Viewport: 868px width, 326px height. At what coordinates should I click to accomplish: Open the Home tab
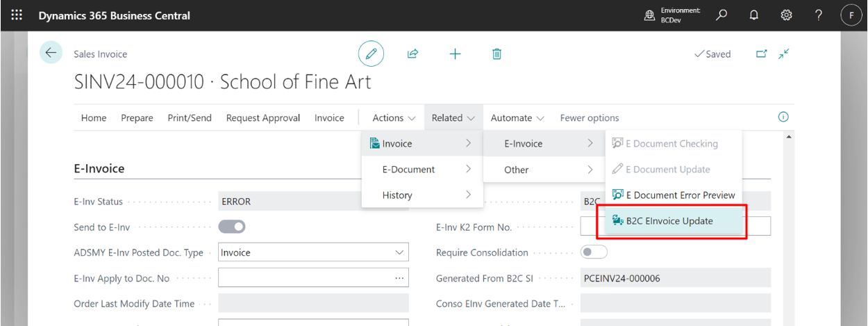tap(94, 117)
